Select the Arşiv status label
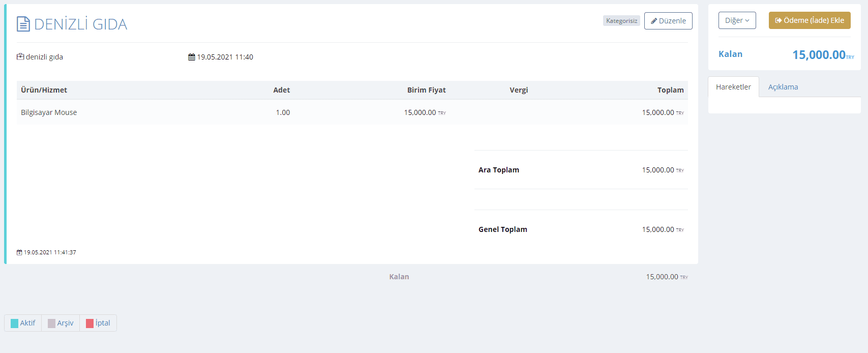868x353 pixels. (65, 323)
